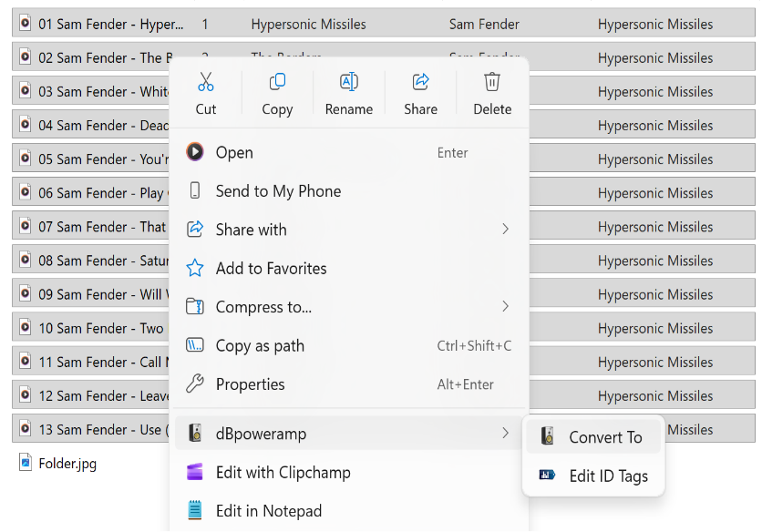Click album Hypersonic Missiles in row 01
Screen dimensions: 762x532
point(655,25)
